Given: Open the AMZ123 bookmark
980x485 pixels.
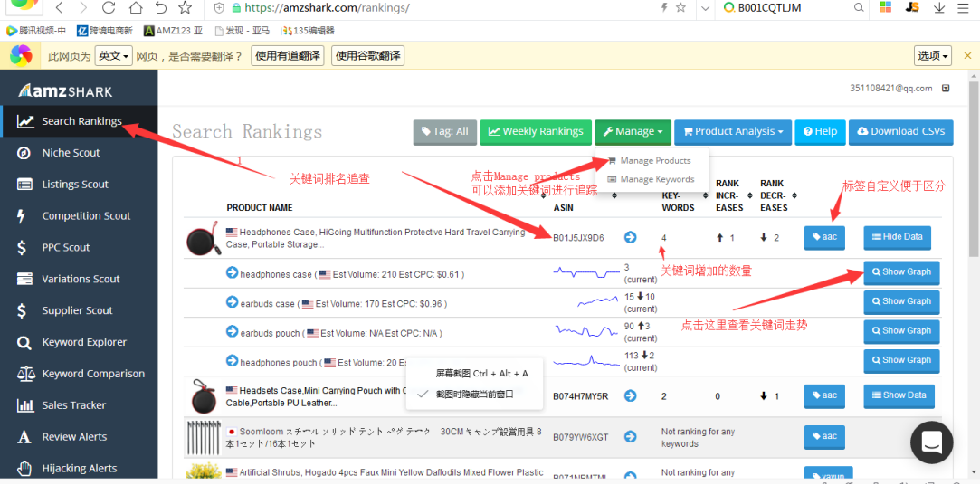Looking at the screenshot, I should tap(173, 30).
